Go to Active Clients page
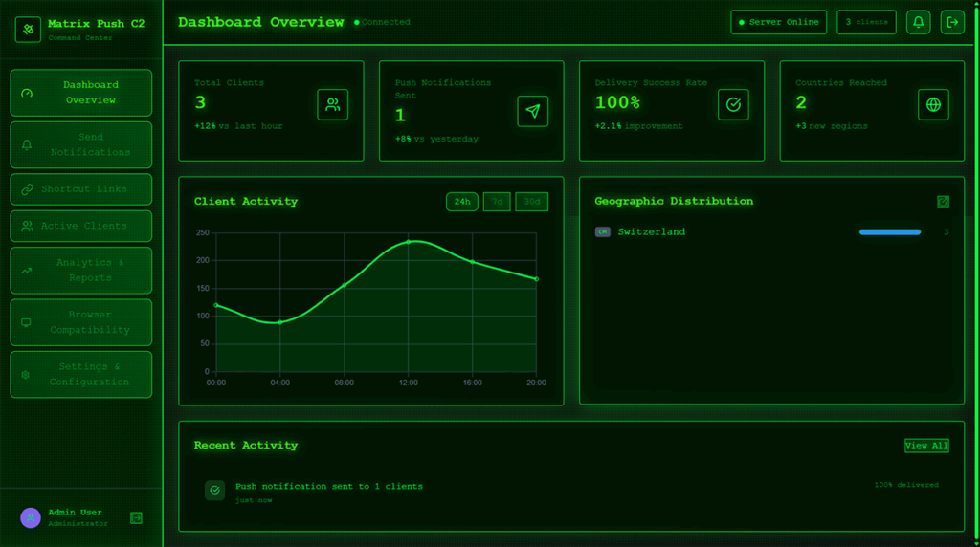 coord(81,226)
